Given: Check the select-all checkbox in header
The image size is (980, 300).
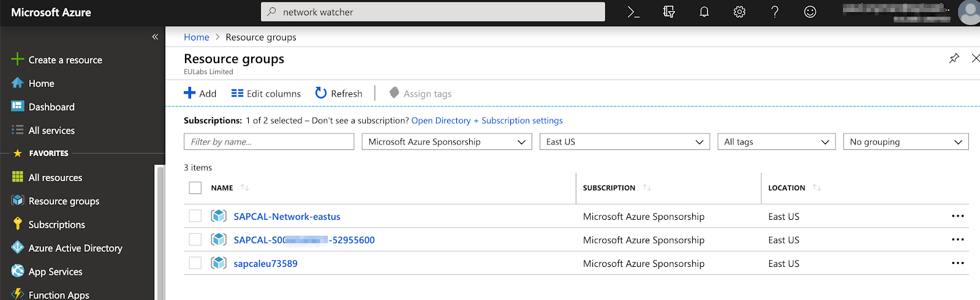Looking at the screenshot, I should tap(195, 188).
